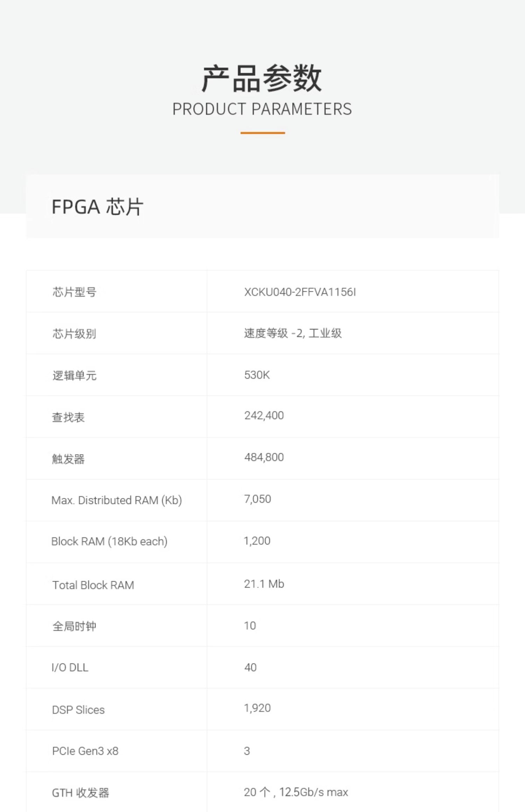Viewport: 525px width, 812px height.
Task: Click the DSP Slices 1,920 value
Action: point(257,708)
